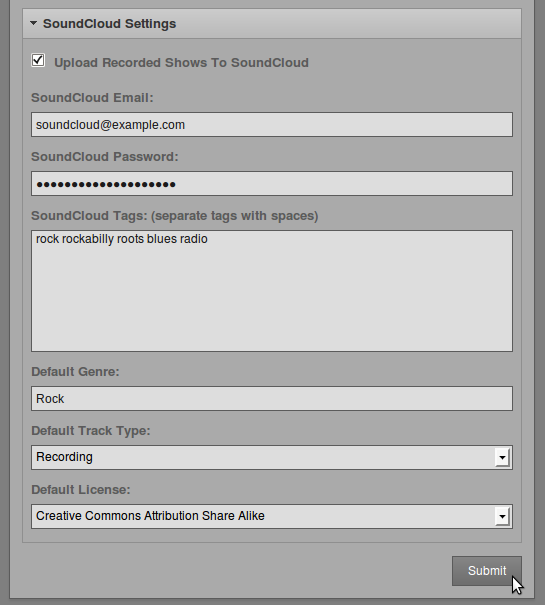Click the Default Genre field containing Rock

(272, 399)
